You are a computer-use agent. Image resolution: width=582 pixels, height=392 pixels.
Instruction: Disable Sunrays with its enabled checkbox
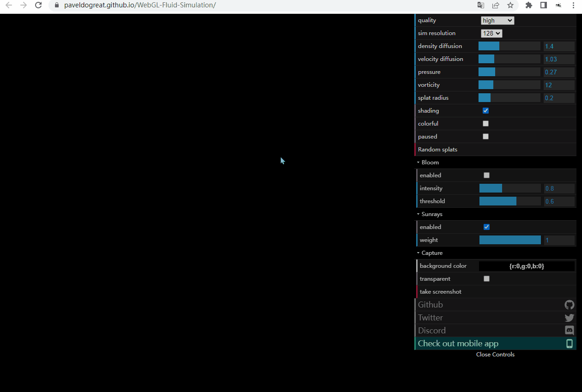(486, 227)
